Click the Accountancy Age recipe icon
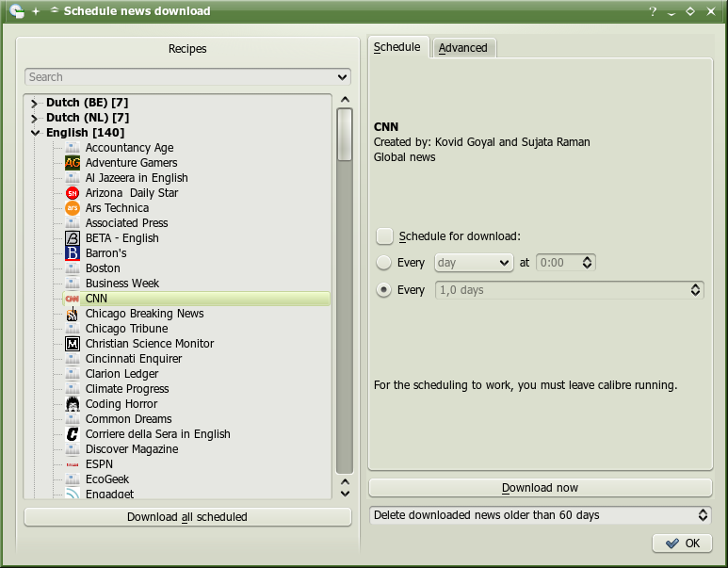 [x=73, y=148]
